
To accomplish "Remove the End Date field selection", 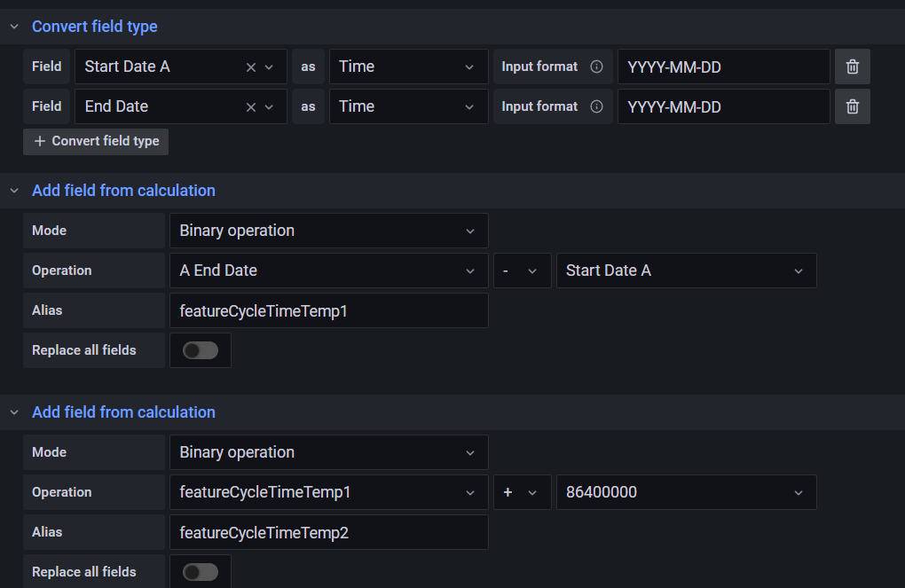I will click(x=249, y=106).
